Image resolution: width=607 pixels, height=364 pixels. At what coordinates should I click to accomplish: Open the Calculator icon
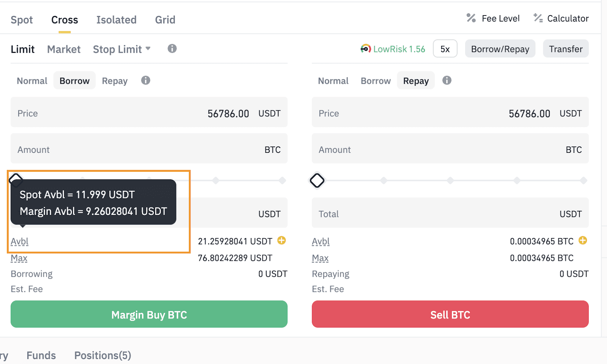[538, 18]
